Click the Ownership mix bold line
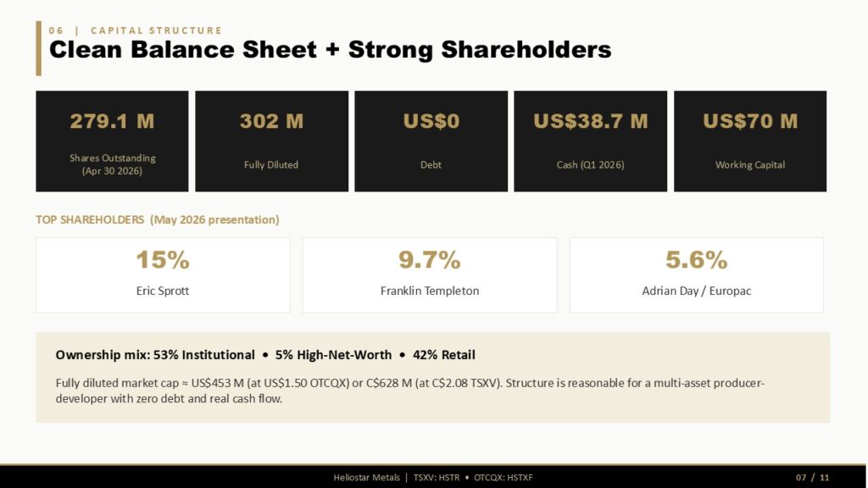Image resolution: width=868 pixels, height=488 pixels. 265,355
